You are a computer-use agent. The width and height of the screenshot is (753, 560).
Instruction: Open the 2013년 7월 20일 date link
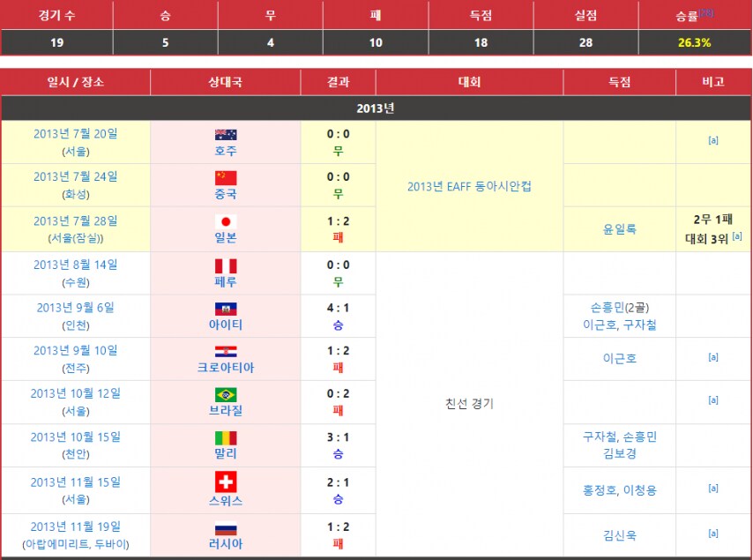pyautogui.click(x=75, y=133)
